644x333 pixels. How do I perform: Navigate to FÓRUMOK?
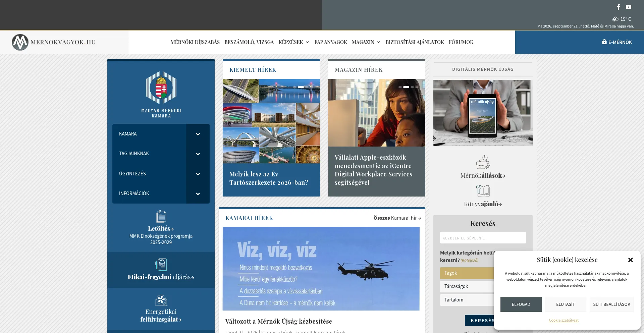[461, 42]
